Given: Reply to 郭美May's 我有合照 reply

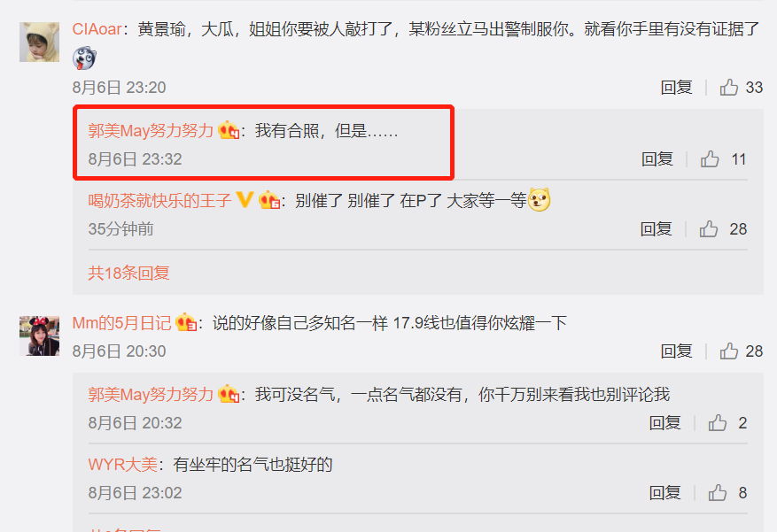Looking at the screenshot, I should tap(657, 159).
